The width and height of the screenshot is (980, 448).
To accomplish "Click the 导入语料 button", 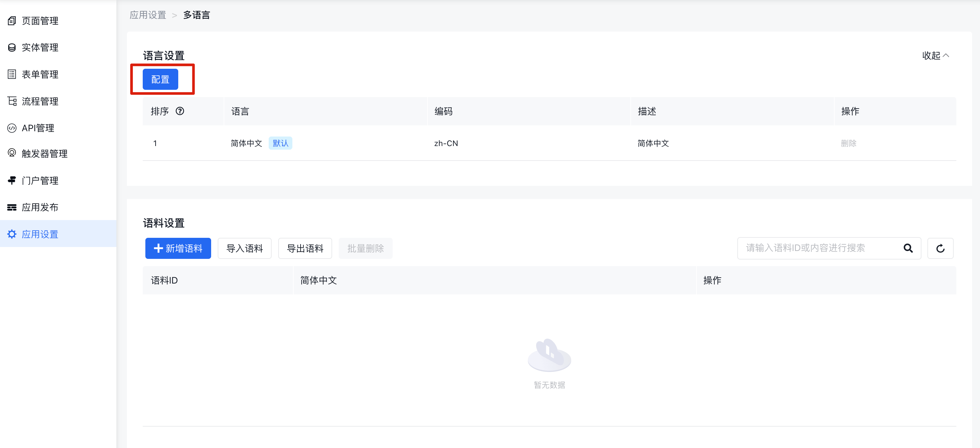I will [244, 248].
